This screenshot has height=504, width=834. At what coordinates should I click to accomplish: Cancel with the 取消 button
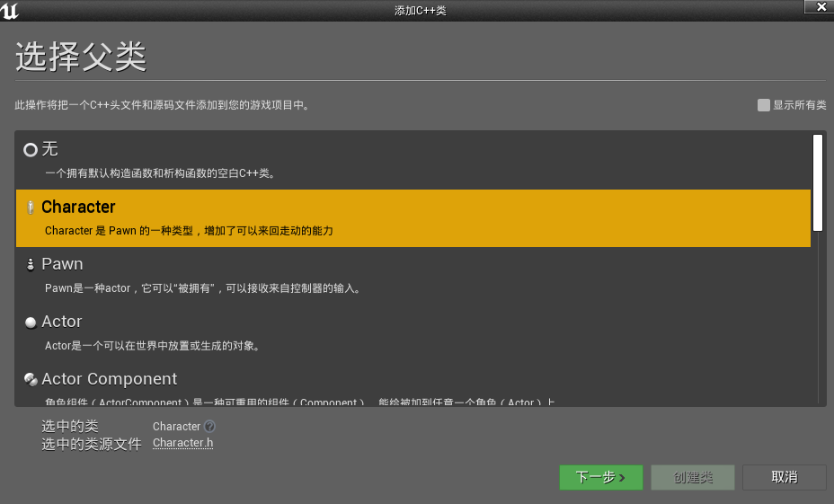784,477
